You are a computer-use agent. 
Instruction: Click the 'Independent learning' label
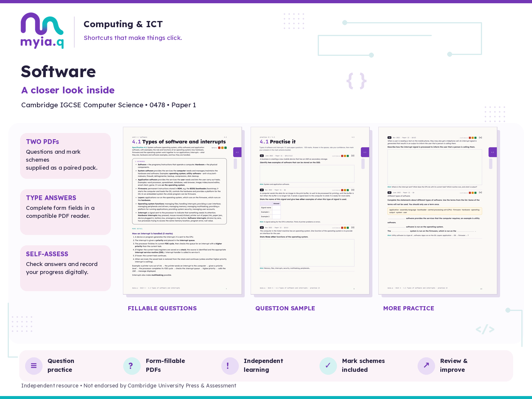(x=263, y=365)
